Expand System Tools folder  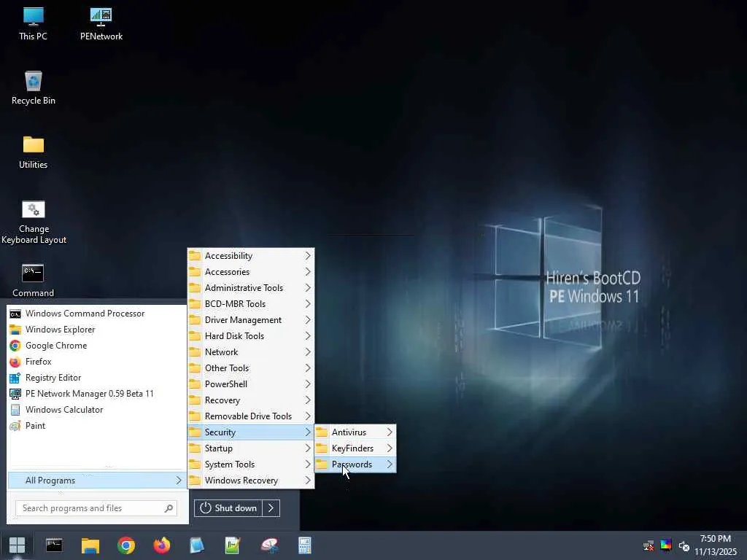click(x=251, y=464)
